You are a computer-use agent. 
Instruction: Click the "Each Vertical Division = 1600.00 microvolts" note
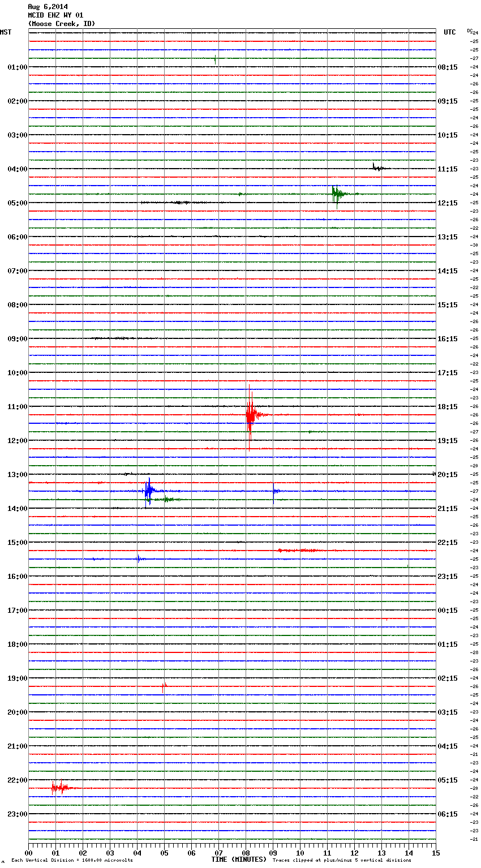coord(72,860)
